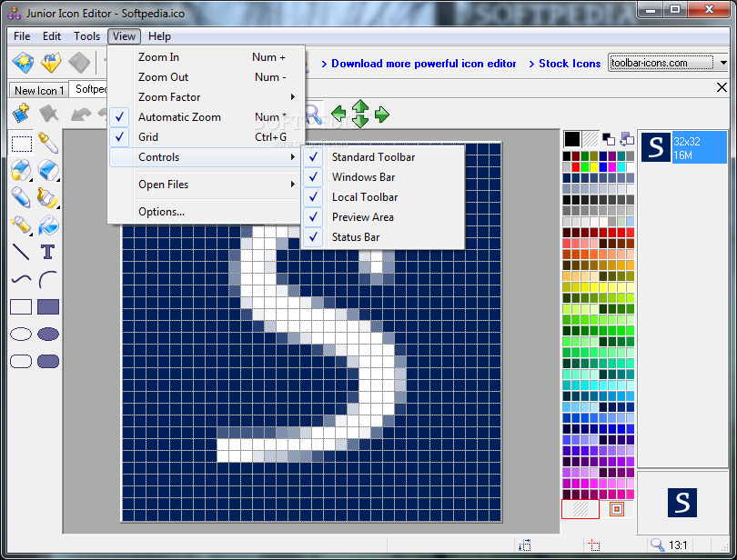Select the Flood Fill bucket tool
This screenshot has width=737, height=560.
[x=48, y=225]
